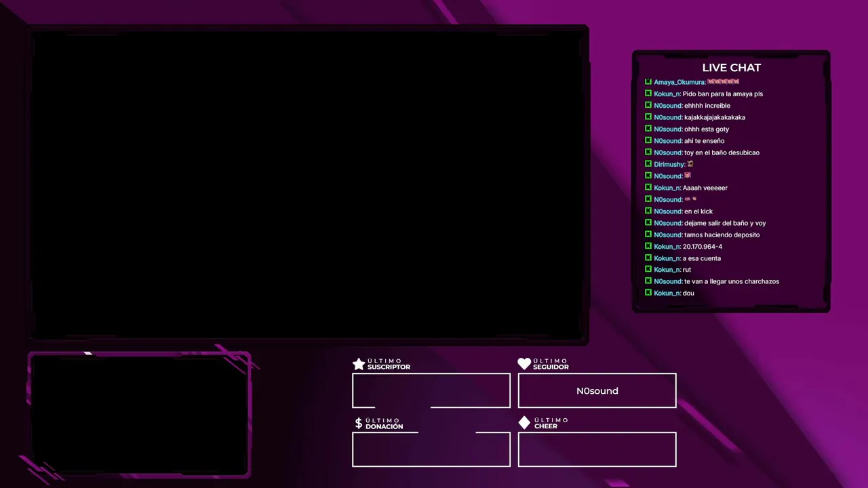Viewport: 868px width, 488px height.
Task: Click the 'ÚLTIMO DONACIÓN' label
Action: [x=384, y=424]
